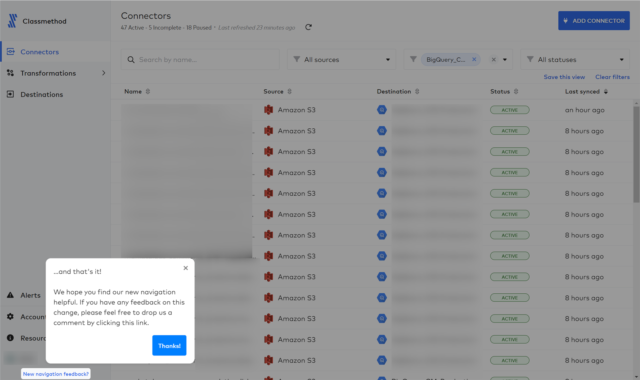Click the Account gear icon
The image size is (640, 380).
10,316
